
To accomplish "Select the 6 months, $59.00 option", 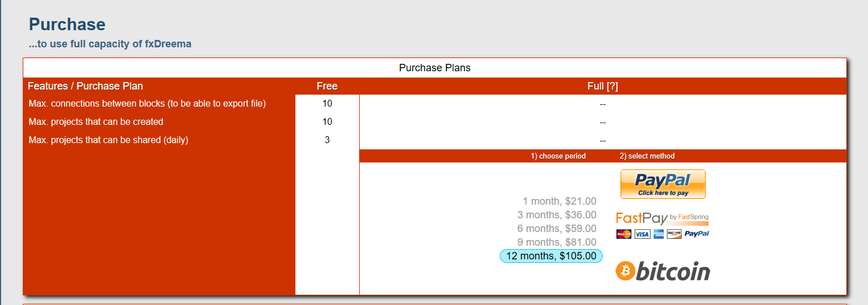I will [557, 229].
